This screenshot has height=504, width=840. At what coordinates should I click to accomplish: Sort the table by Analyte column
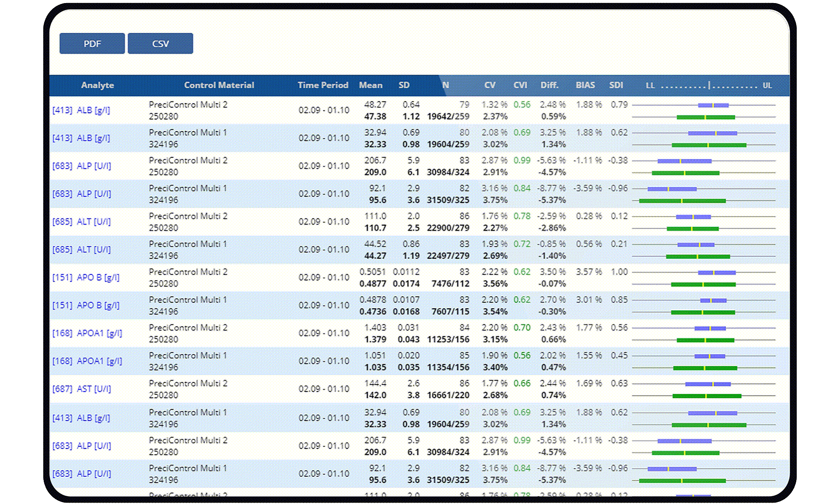coord(98,85)
